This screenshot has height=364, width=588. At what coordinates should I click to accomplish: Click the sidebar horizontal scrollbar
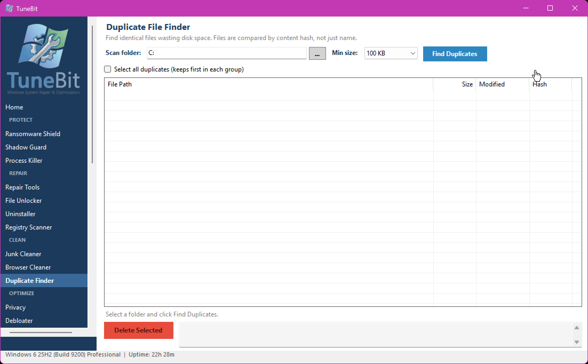pos(41,333)
